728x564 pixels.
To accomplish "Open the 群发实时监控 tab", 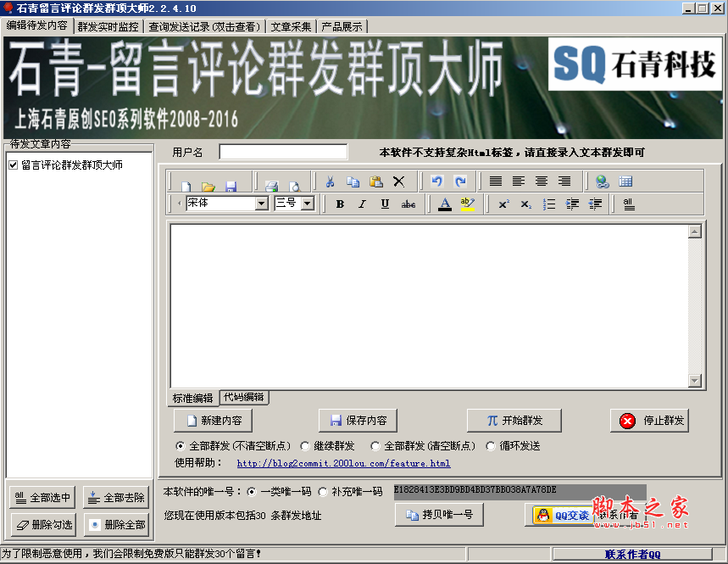I will coord(108,26).
